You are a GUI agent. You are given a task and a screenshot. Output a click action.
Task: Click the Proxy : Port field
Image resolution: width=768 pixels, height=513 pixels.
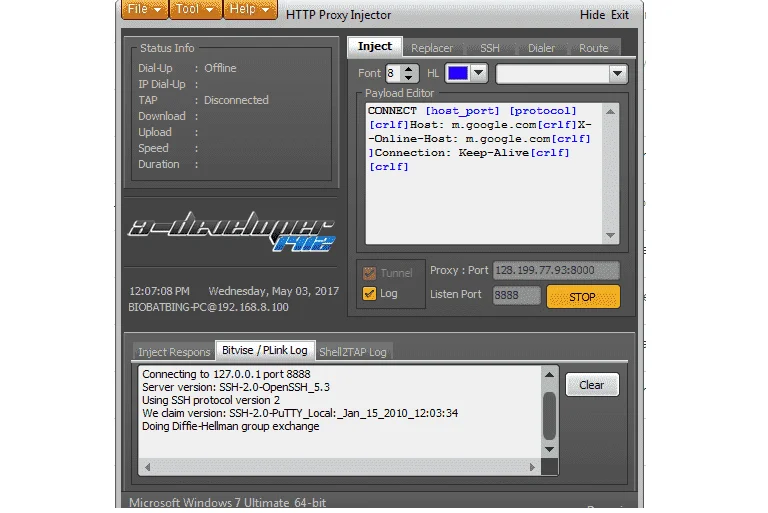[x=556, y=270]
